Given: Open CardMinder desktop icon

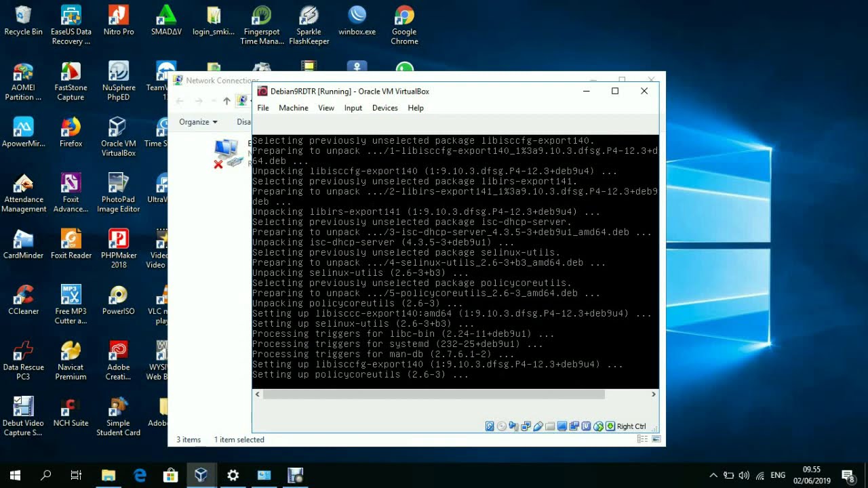Looking at the screenshot, I should tap(23, 244).
